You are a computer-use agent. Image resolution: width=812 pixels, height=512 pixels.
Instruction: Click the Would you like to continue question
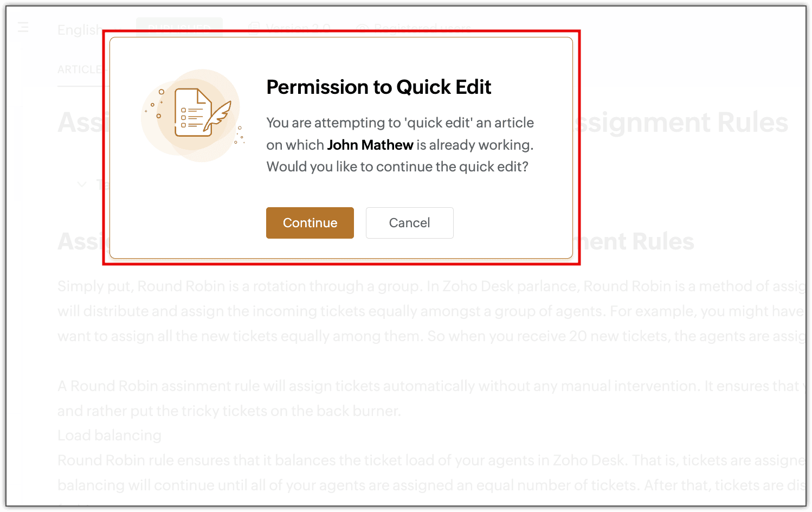[x=397, y=167]
